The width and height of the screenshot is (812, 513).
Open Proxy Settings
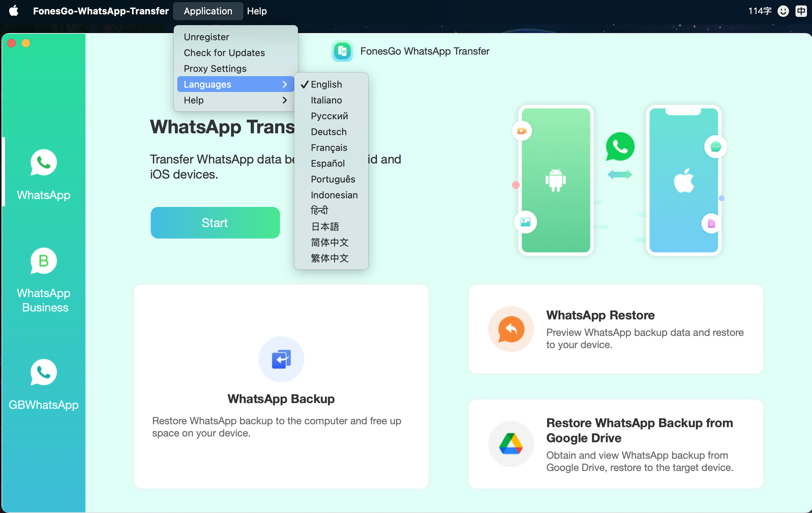tap(235, 69)
